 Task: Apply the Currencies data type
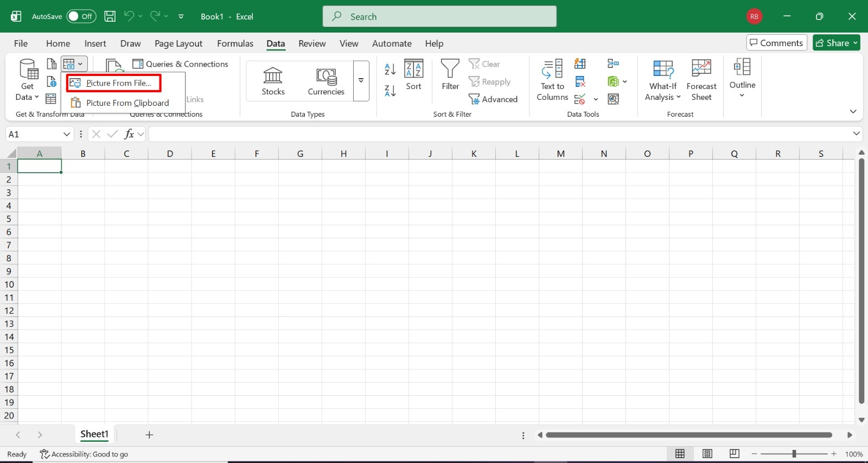coord(326,81)
